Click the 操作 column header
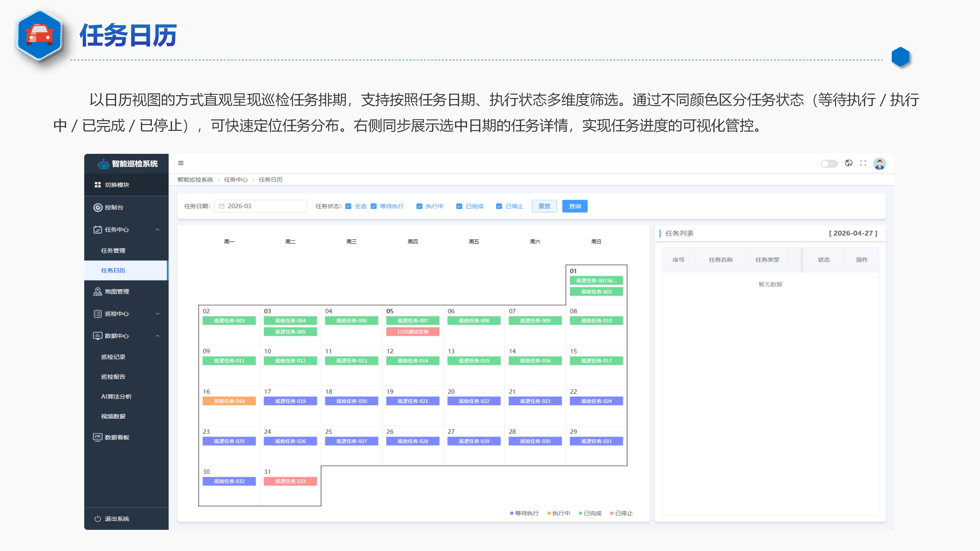The height and width of the screenshot is (551, 980). 862,260
